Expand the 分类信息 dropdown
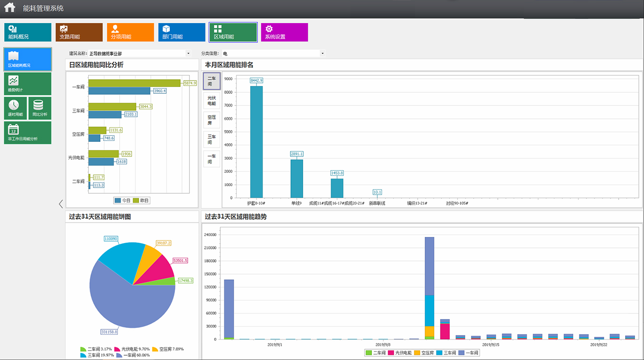Screen dimensions: 644x360 (x=322, y=54)
